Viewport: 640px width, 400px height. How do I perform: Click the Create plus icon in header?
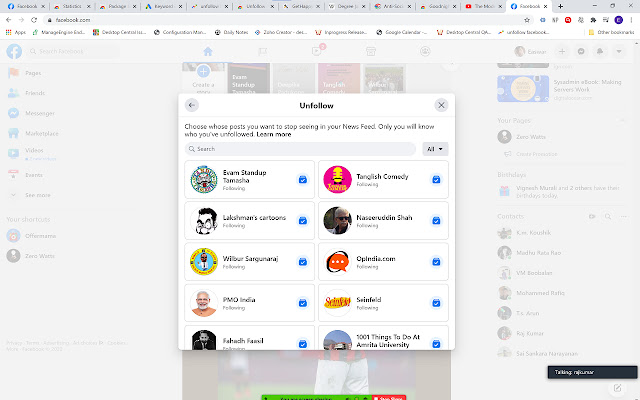(x=562, y=51)
